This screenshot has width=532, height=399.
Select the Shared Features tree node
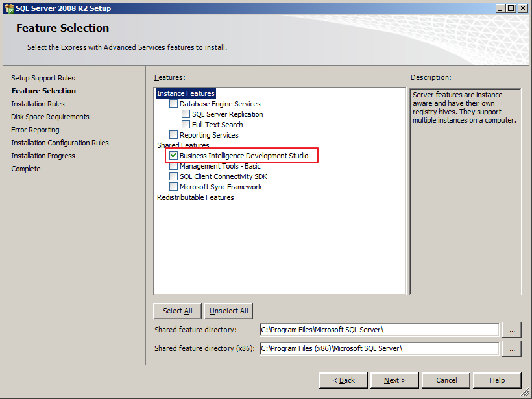[183, 145]
